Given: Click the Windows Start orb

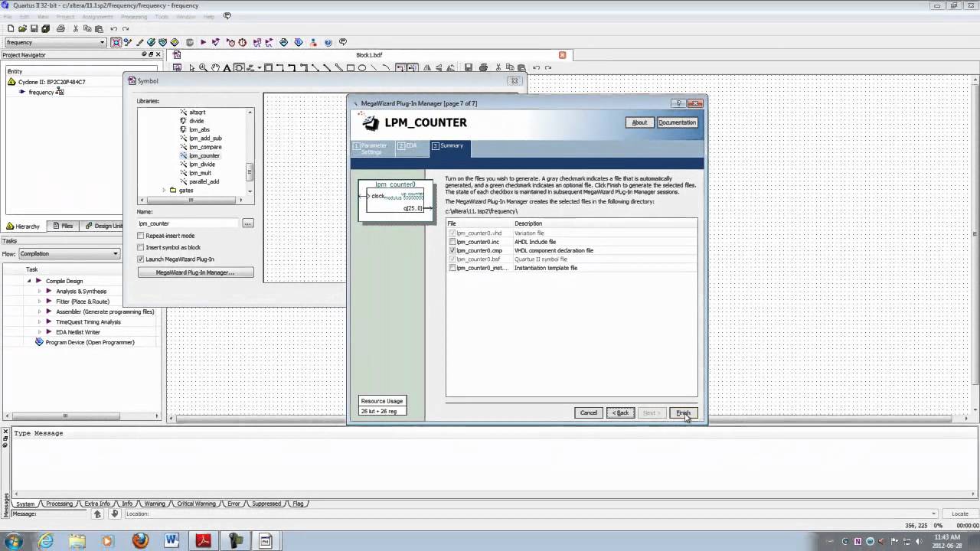Looking at the screenshot, I should pos(14,541).
